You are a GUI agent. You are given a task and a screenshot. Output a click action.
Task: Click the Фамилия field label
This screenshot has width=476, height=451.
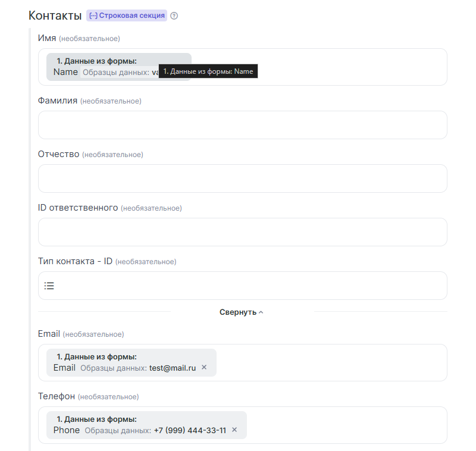(58, 101)
